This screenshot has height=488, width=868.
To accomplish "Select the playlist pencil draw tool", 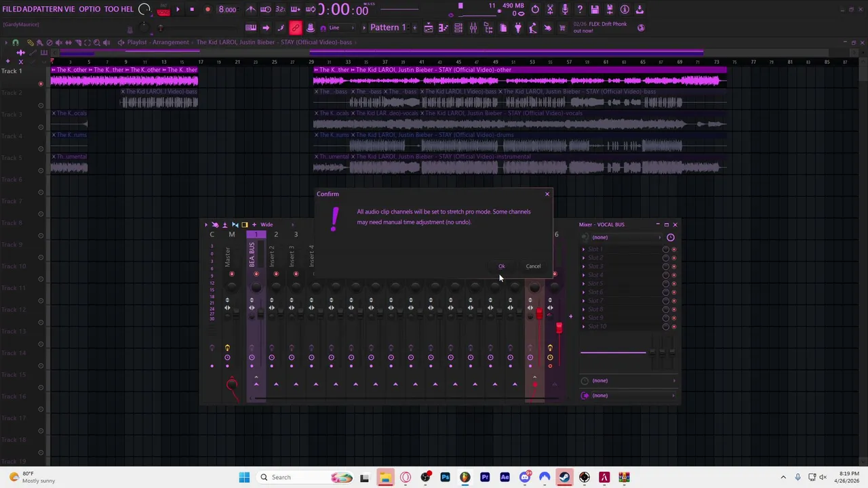I will (x=31, y=42).
